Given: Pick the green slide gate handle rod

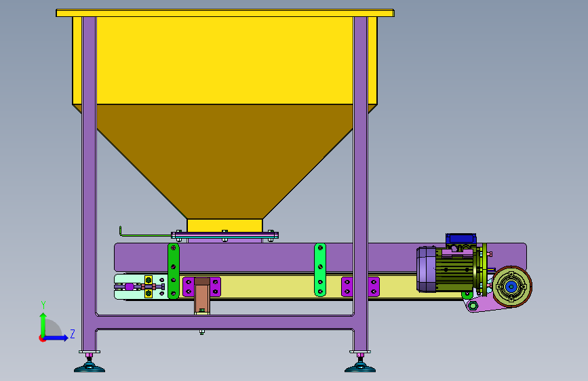Looking at the screenshot, I should click(x=144, y=234).
